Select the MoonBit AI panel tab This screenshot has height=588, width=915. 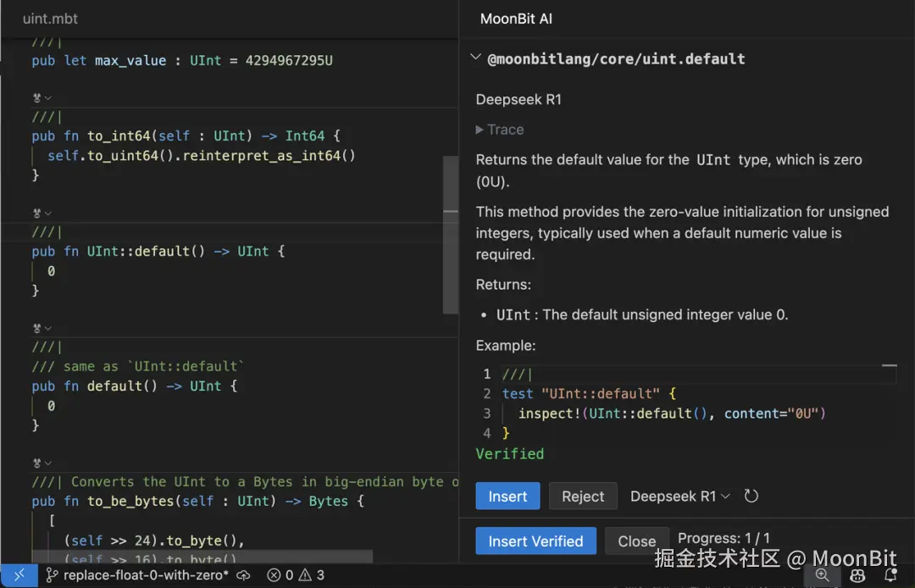tap(516, 19)
